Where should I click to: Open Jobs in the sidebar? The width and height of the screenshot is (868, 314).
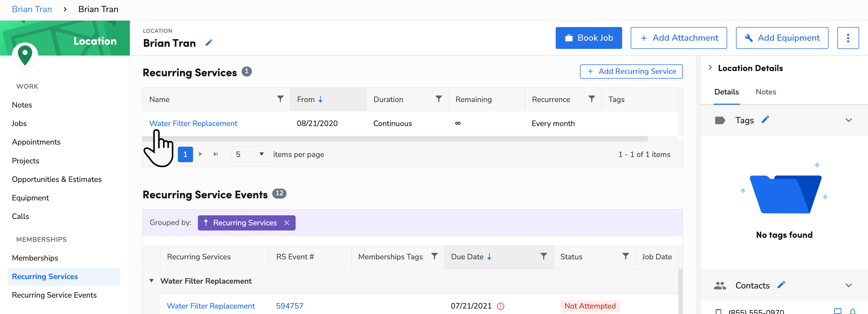point(19,123)
